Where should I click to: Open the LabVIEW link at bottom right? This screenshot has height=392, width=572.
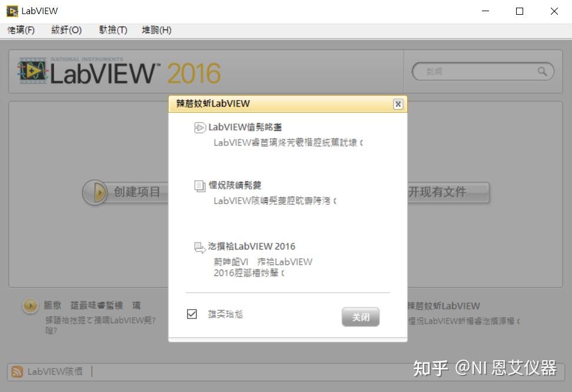click(445, 306)
